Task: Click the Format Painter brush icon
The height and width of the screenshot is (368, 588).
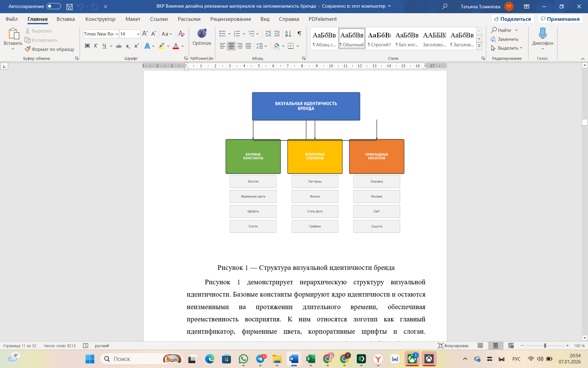Action: pos(28,49)
